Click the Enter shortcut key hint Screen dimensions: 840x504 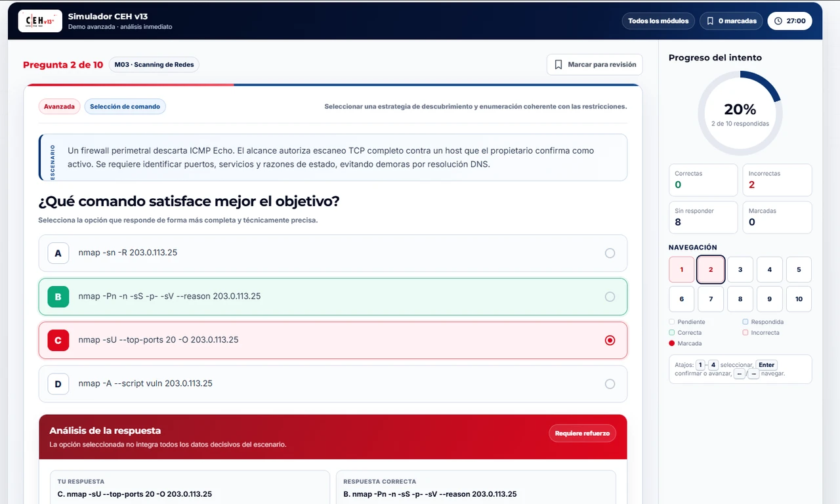[x=766, y=365]
